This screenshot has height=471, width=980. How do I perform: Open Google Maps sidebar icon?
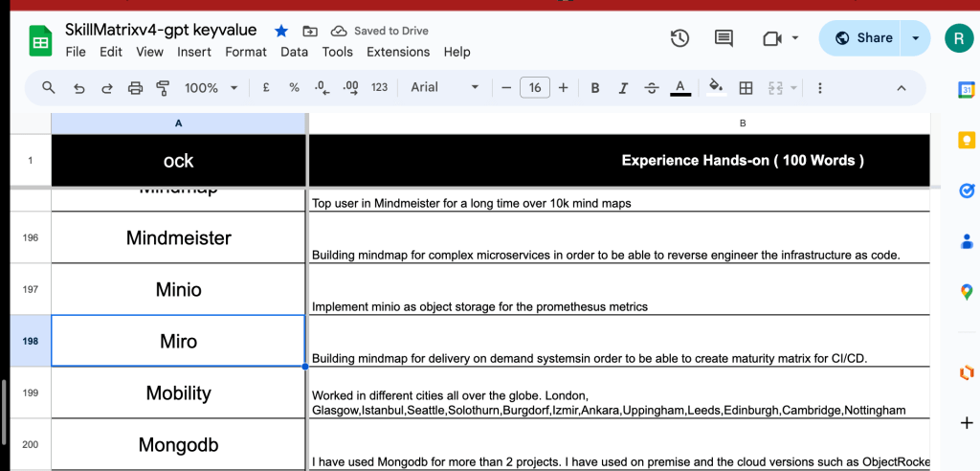[x=967, y=291]
